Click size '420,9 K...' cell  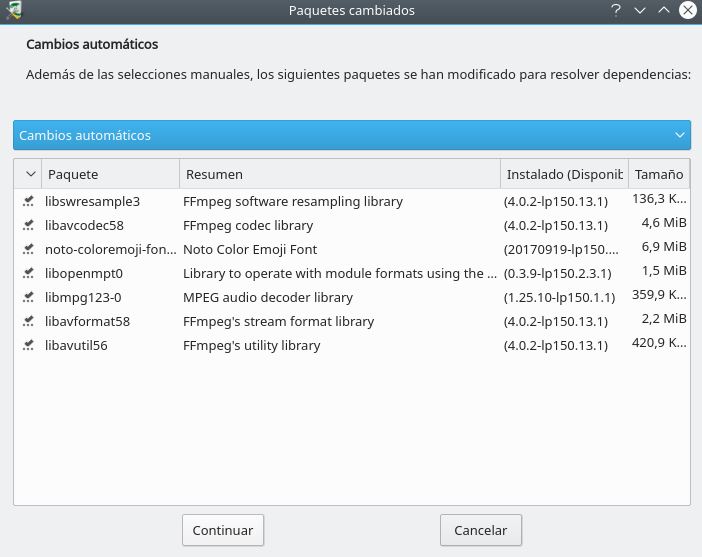tap(659, 343)
